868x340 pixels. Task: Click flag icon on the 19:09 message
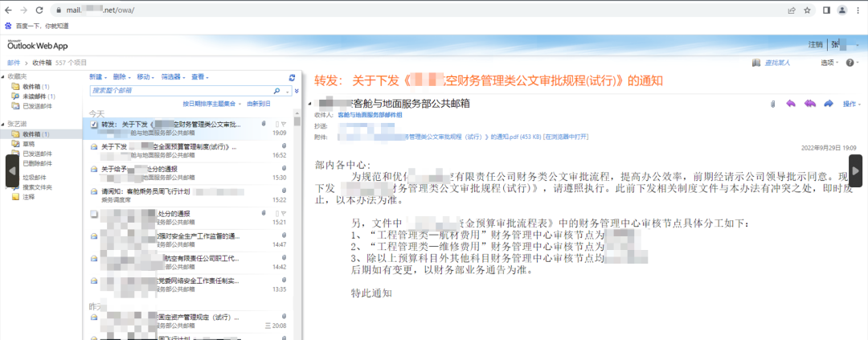(x=284, y=124)
